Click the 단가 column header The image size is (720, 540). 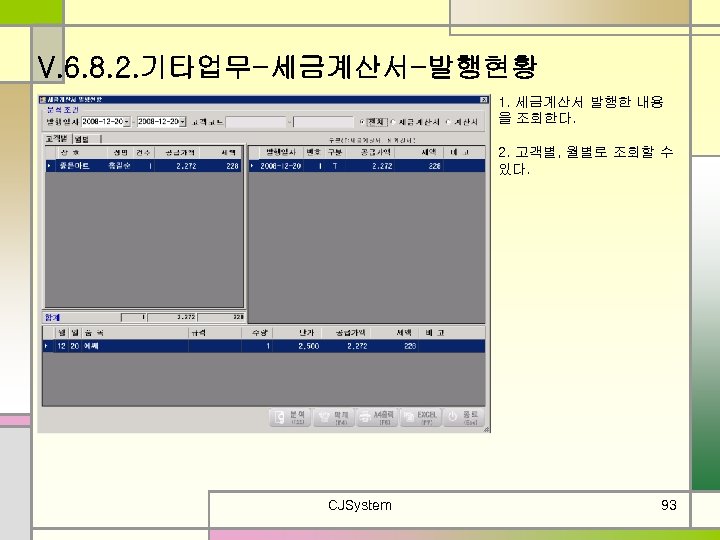point(297,333)
